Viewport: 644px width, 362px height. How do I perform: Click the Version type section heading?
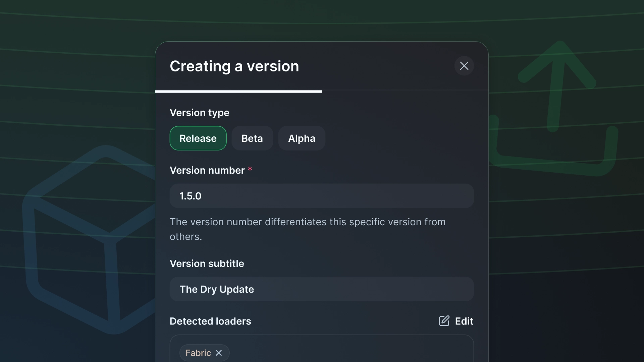pyautogui.click(x=199, y=113)
